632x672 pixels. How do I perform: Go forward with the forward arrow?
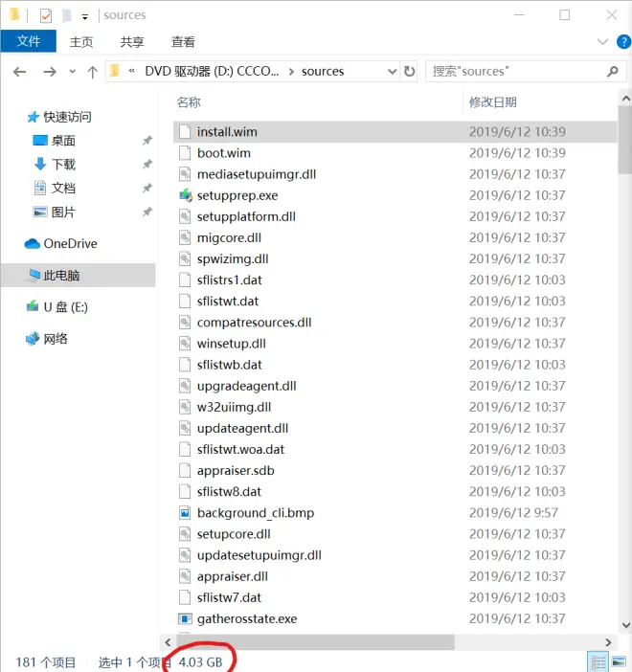pyautogui.click(x=50, y=71)
